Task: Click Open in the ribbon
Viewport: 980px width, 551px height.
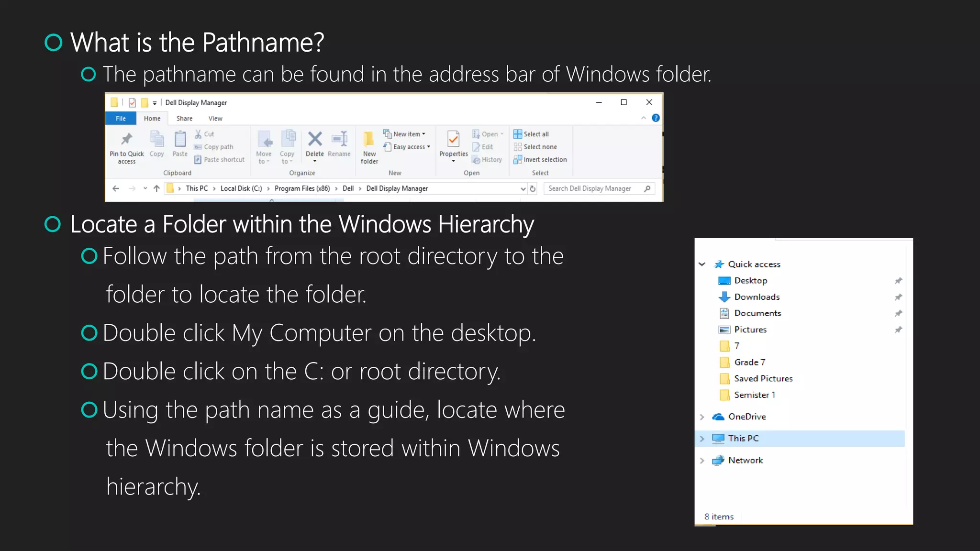Action: (x=488, y=134)
